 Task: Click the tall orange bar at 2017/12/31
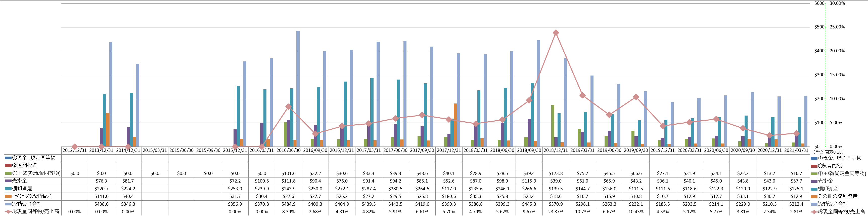tap(455, 125)
